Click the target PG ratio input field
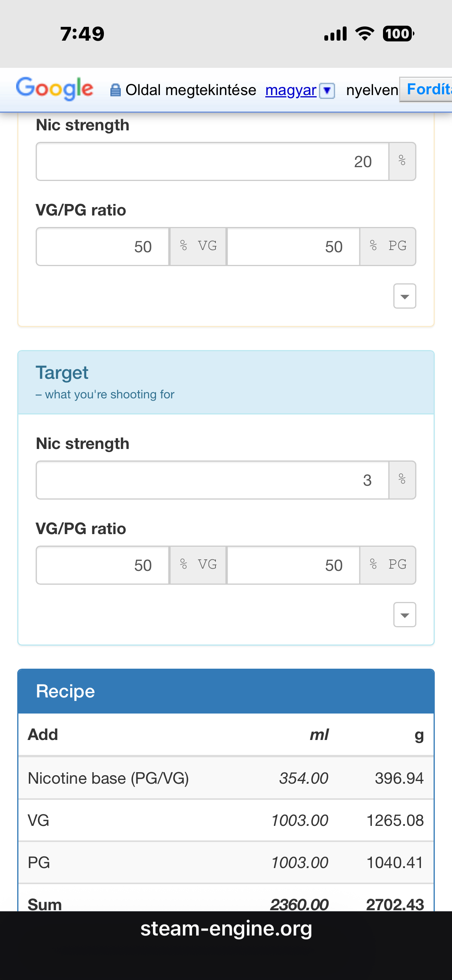 coord(294,565)
